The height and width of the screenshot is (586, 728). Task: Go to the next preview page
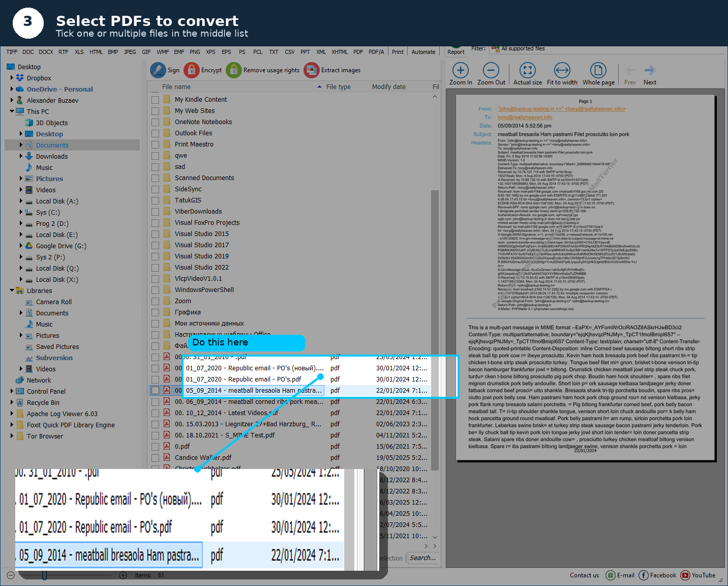[x=650, y=73]
